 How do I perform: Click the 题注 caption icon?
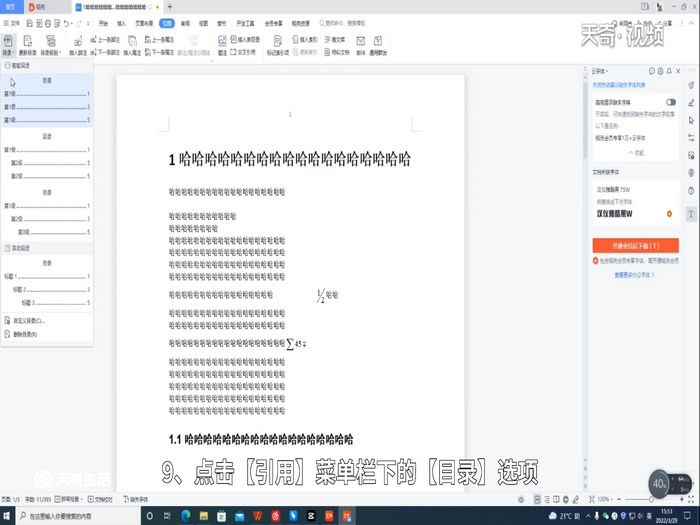pos(222,43)
